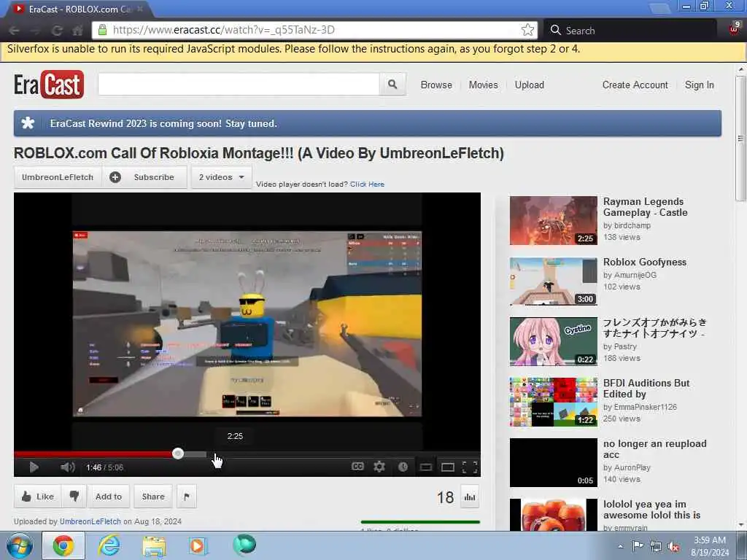Open video statistics bar chart icon

(470, 497)
